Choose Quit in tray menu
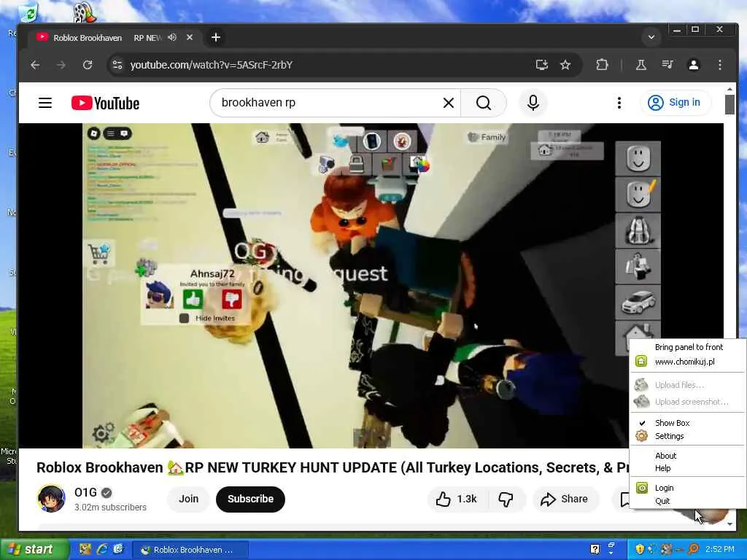 pyautogui.click(x=662, y=501)
